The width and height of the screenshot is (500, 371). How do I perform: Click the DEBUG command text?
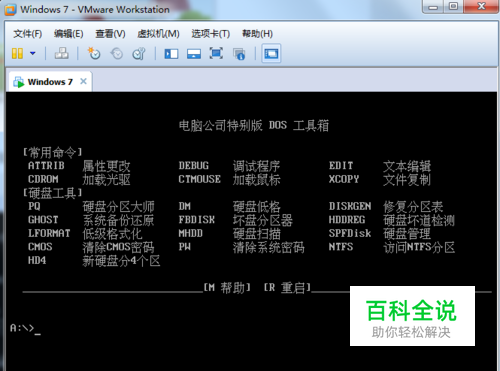(x=194, y=166)
